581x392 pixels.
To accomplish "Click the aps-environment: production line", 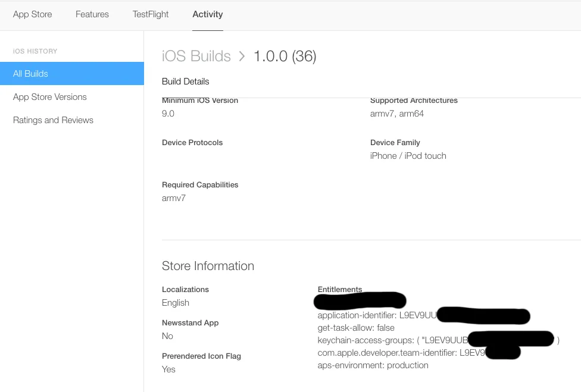I will click(x=373, y=365).
